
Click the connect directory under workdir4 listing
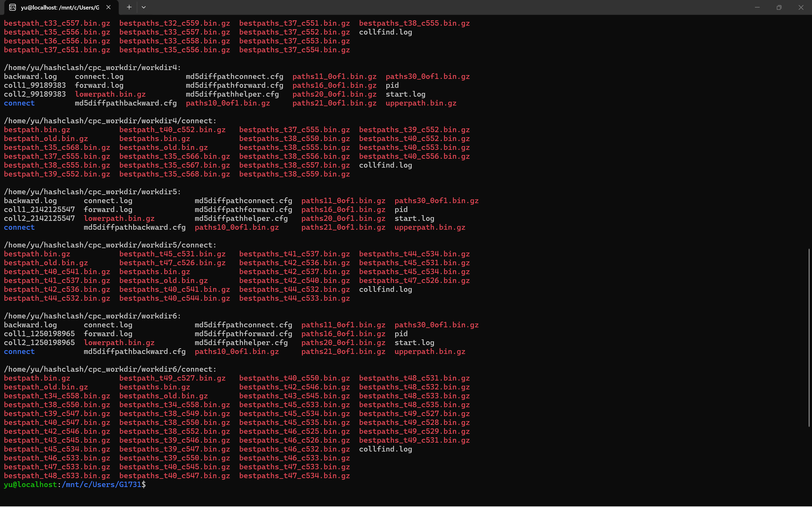pyautogui.click(x=19, y=103)
